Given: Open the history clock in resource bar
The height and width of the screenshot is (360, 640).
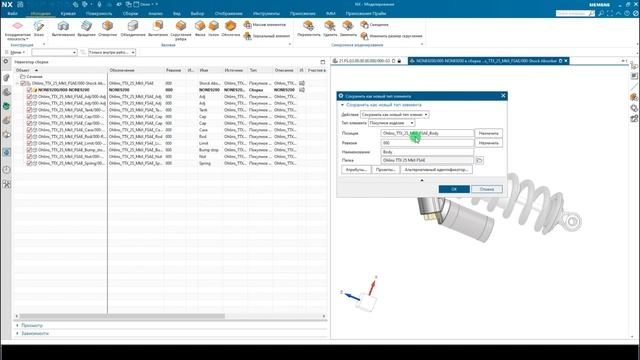Looking at the screenshot, I should (7, 169).
